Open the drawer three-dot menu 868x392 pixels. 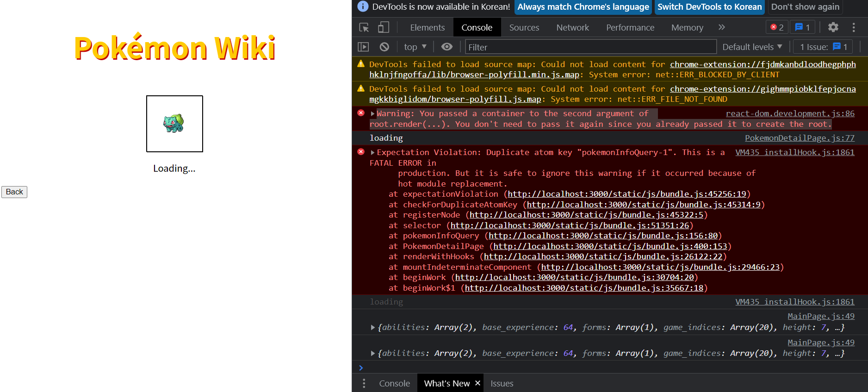pos(364,383)
